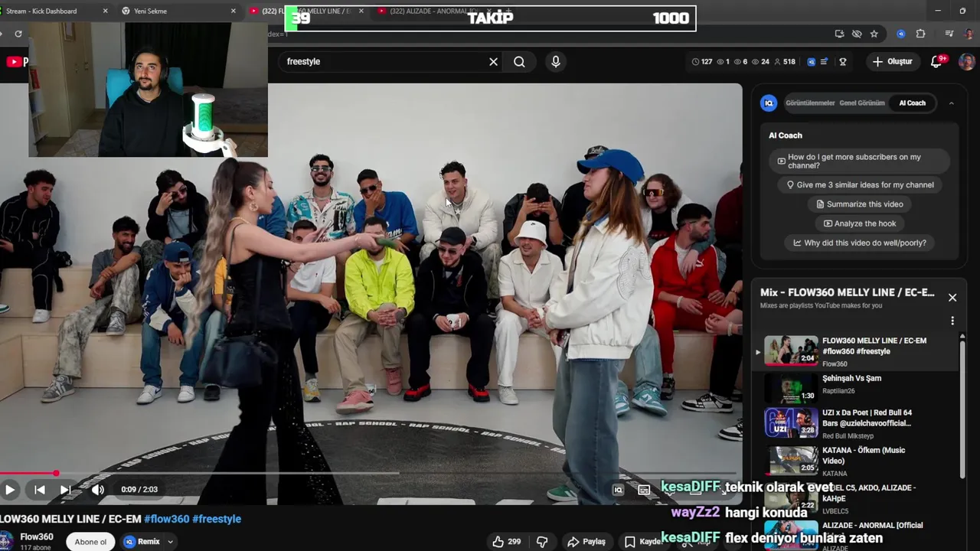Close the Kick Dashboard tab
The width and height of the screenshot is (980, 551).
(x=105, y=11)
